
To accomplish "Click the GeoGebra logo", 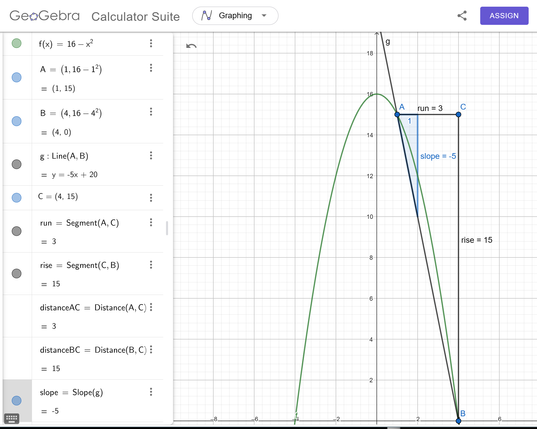I will 45,16.
